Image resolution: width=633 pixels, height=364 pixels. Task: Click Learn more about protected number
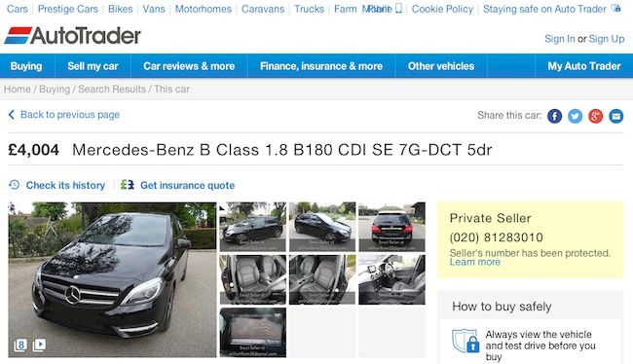click(475, 263)
